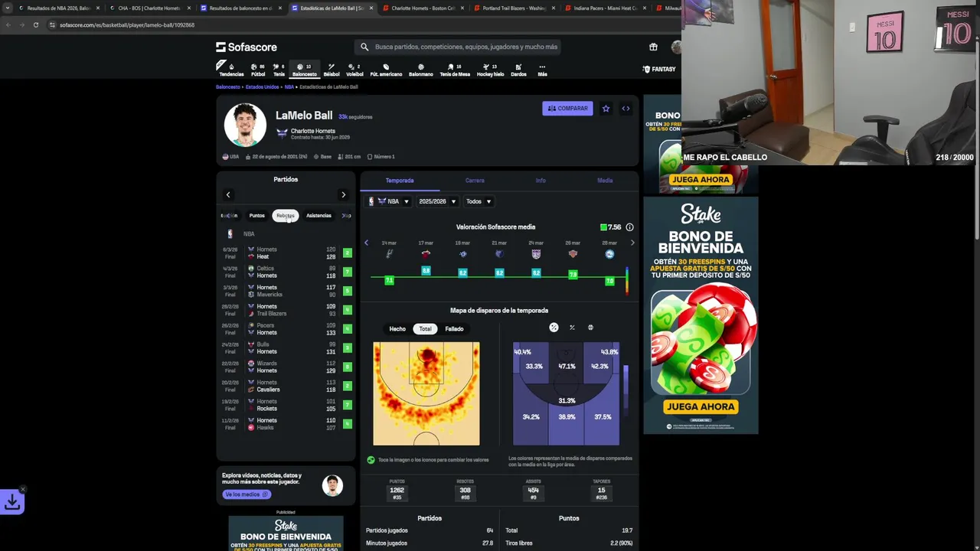Expand the Todos filter dropdown

(479, 201)
